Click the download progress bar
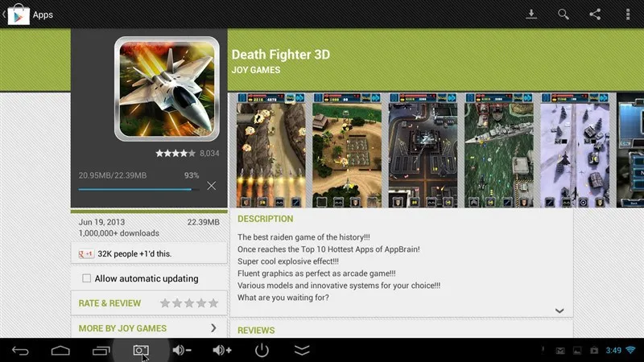 138,190
